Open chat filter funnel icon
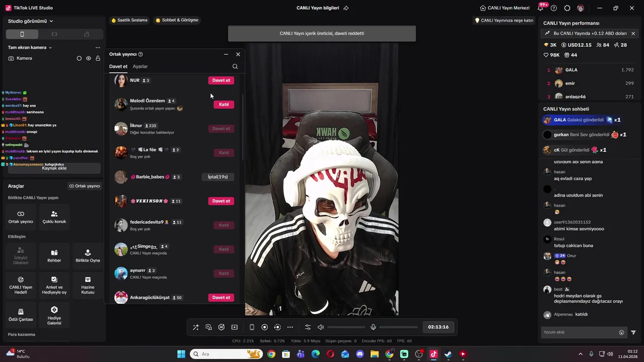The image size is (644, 362). click(x=633, y=332)
